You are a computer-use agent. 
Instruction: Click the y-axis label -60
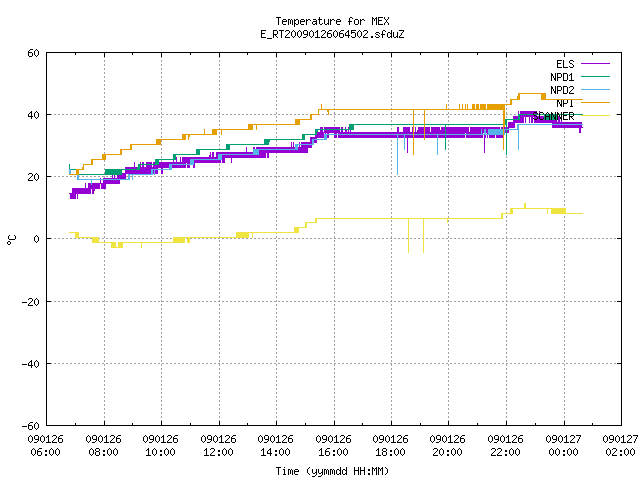coord(31,426)
